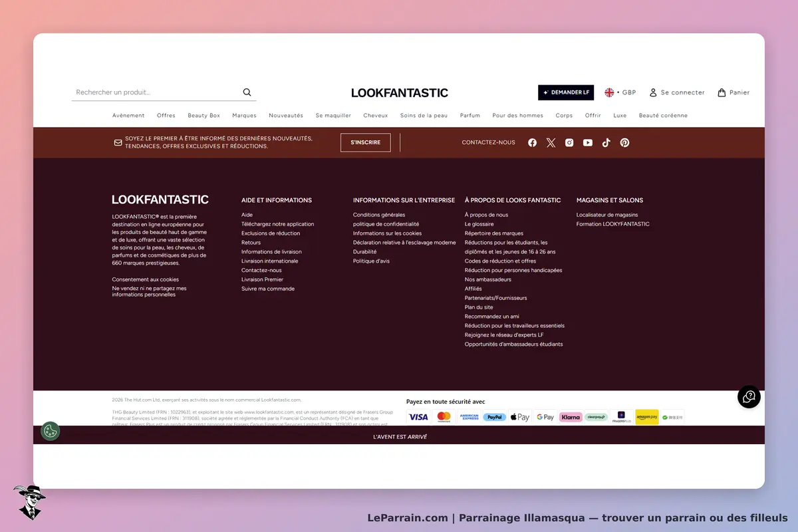Click the DEMANDER LF button

click(x=566, y=92)
